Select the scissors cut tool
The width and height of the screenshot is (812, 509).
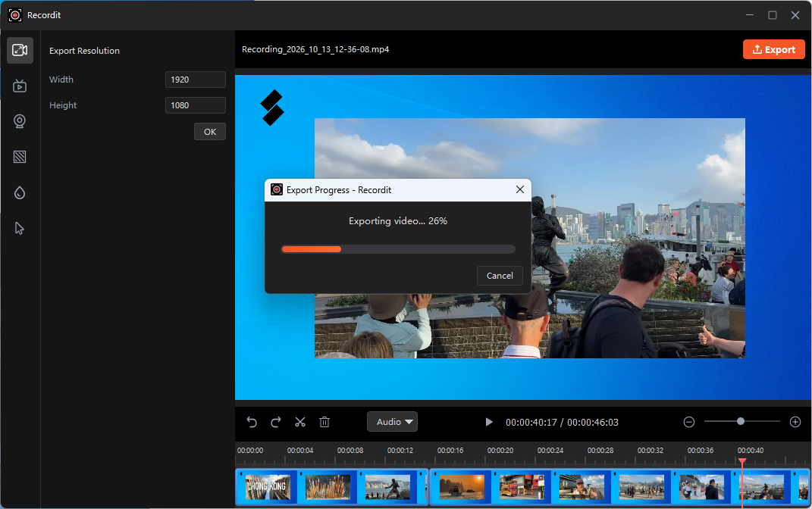click(x=300, y=422)
